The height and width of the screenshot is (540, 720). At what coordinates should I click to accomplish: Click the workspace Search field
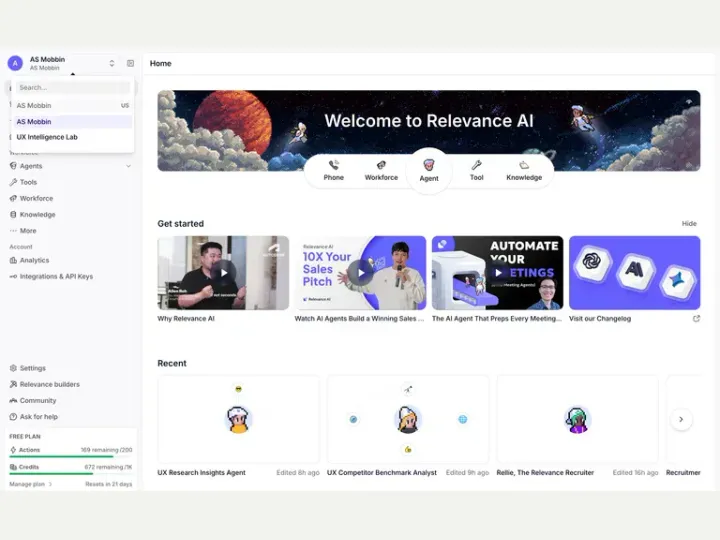[x=73, y=88]
